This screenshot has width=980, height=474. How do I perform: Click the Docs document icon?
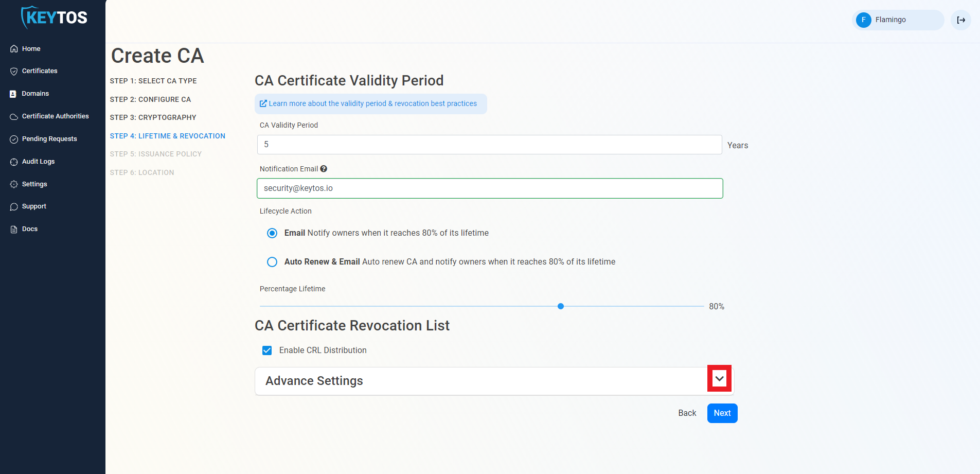(14, 229)
